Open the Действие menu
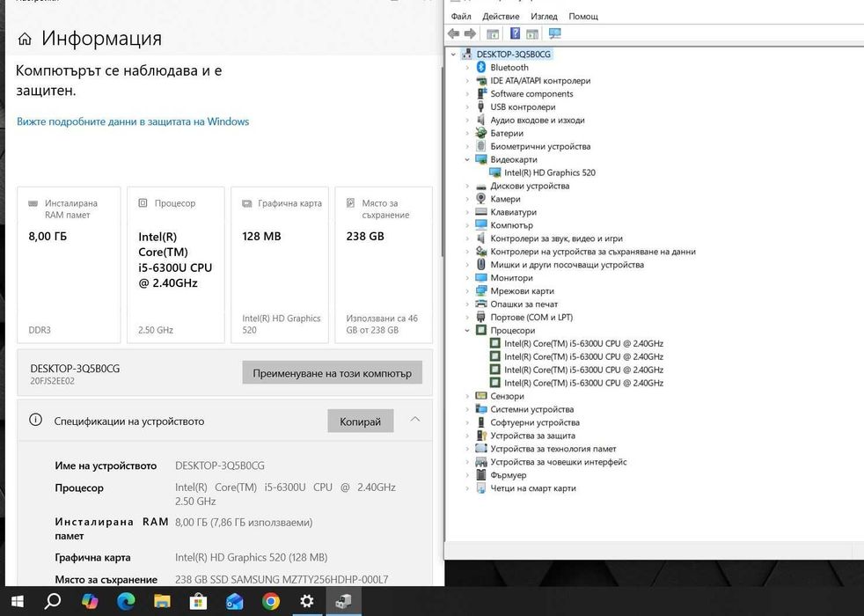Image resolution: width=864 pixels, height=616 pixels. click(501, 16)
